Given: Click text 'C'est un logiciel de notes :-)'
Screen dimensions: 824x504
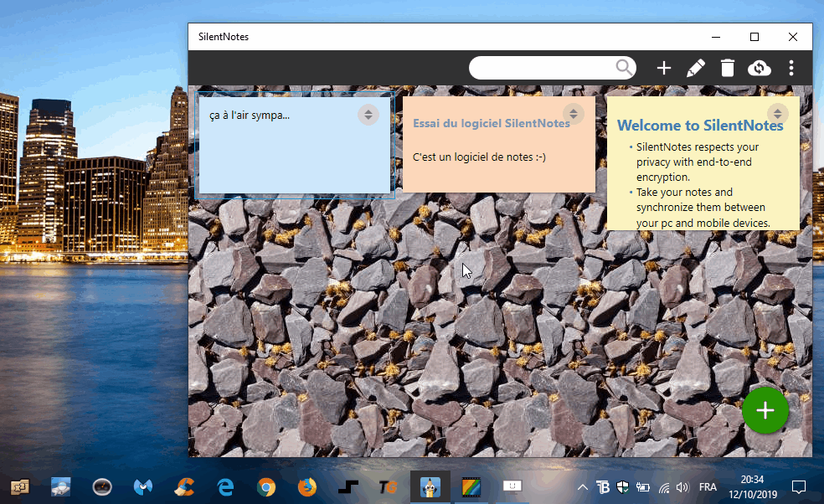Looking at the screenshot, I should [479, 157].
